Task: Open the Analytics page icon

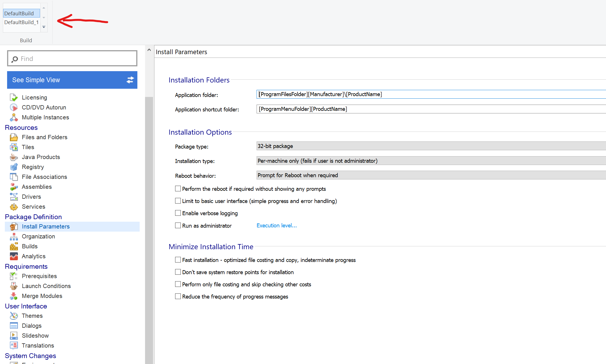Action: (14, 256)
